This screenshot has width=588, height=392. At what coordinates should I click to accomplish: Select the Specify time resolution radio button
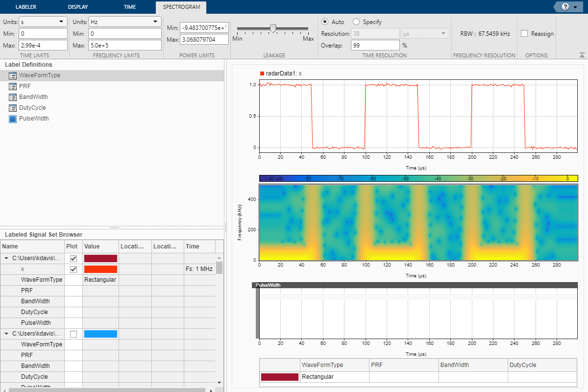pos(356,22)
